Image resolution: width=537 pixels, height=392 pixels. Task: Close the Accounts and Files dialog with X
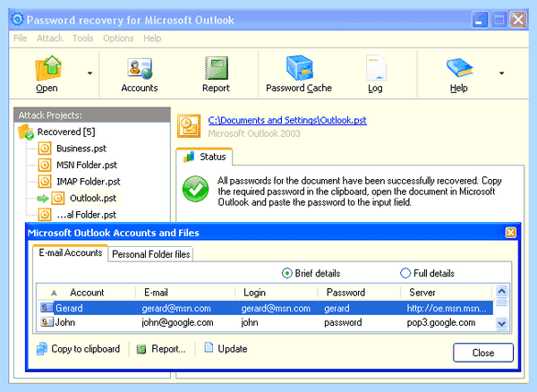click(x=511, y=233)
